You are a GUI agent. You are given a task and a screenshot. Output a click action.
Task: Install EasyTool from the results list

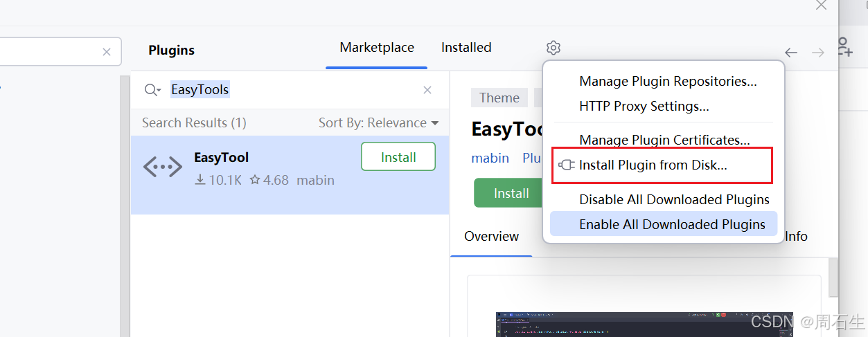pyautogui.click(x=398, y=157)
